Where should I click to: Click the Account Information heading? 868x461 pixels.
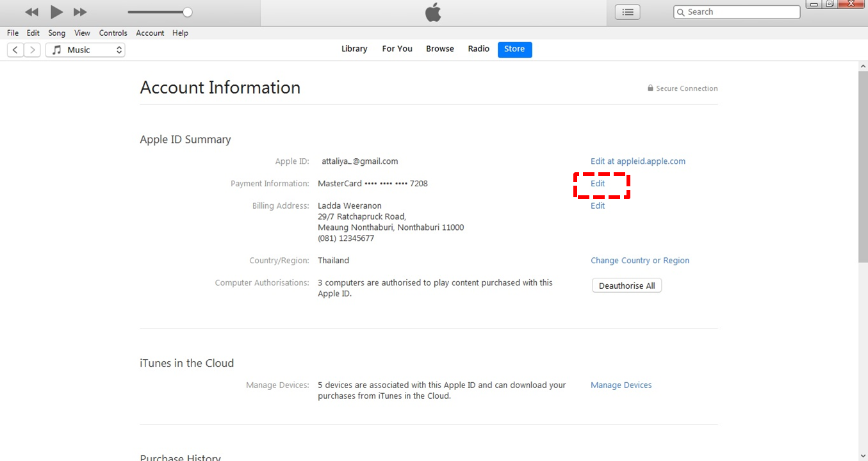(x=220, y=88)
